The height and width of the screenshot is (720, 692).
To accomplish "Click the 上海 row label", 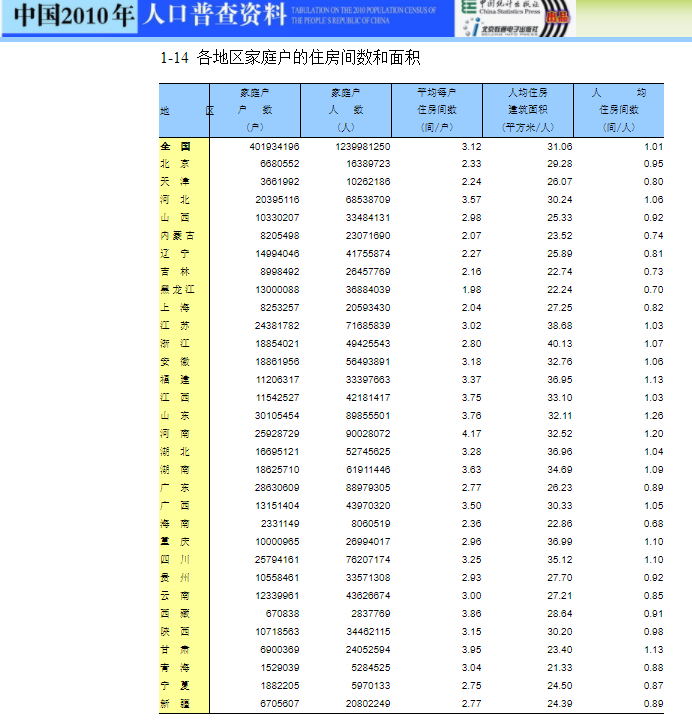I will pos(175,308).
